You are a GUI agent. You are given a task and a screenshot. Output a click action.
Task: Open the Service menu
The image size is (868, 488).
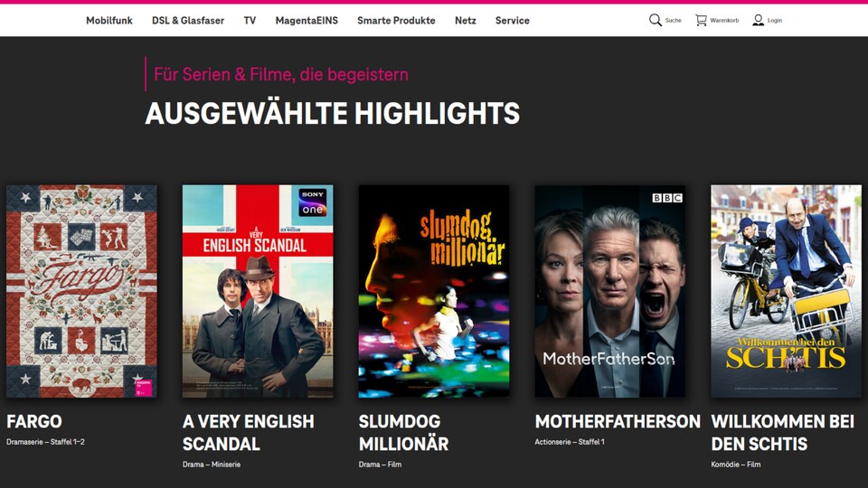click(x=512, y=21)
